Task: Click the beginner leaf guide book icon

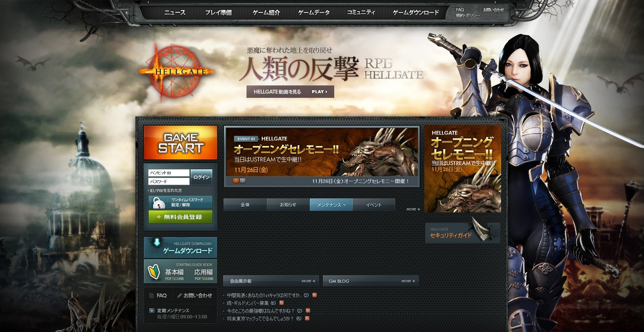Action: 154,272
